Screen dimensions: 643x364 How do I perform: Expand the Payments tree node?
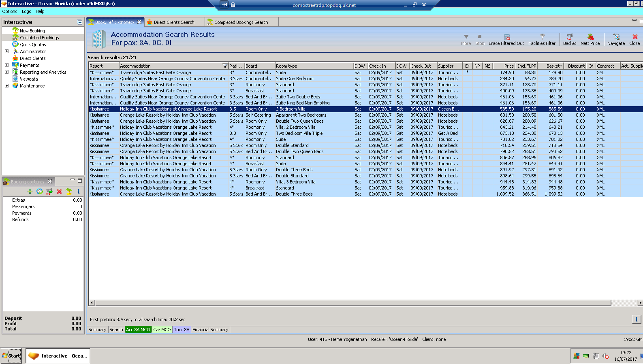coord(6,65)
